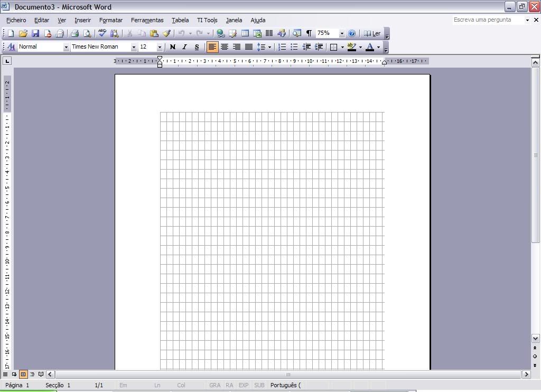Open the Tabela menu

(180, 20)
